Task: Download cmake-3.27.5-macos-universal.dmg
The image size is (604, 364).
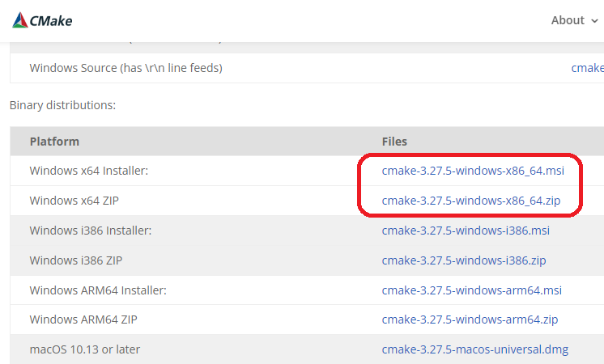Action: point(475,349)
